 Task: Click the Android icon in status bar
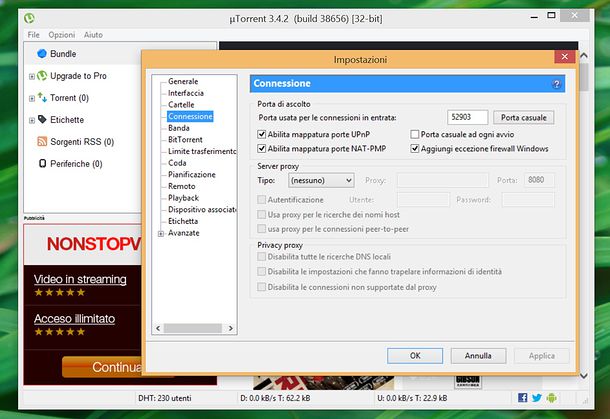tap(551, 398)
